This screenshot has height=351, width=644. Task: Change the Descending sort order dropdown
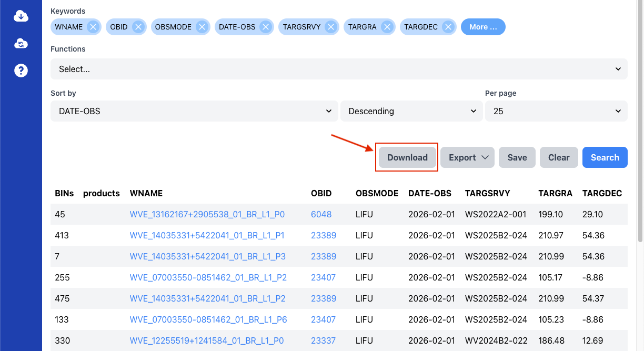point(411,111)
